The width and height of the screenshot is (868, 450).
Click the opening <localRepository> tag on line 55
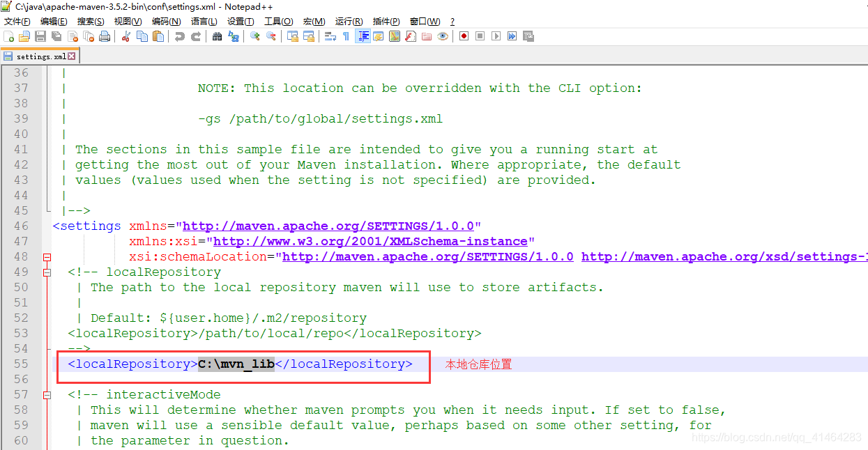[x=132, y=364]
